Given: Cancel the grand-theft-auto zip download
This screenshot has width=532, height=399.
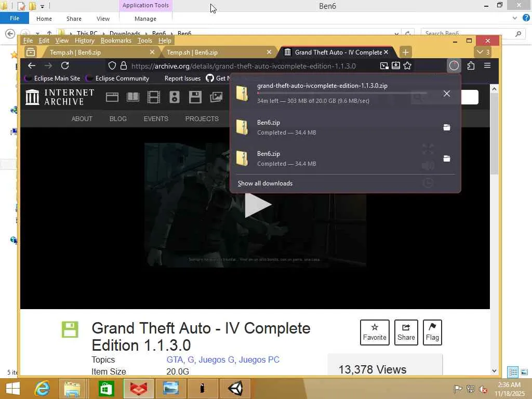Looking at the screenshot, I should pos(446,94).
